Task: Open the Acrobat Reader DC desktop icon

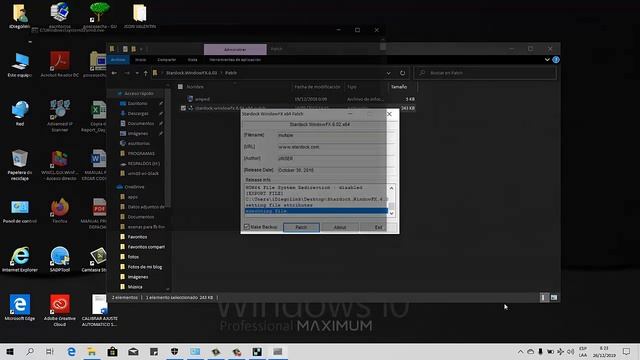Action: (60, 64)
